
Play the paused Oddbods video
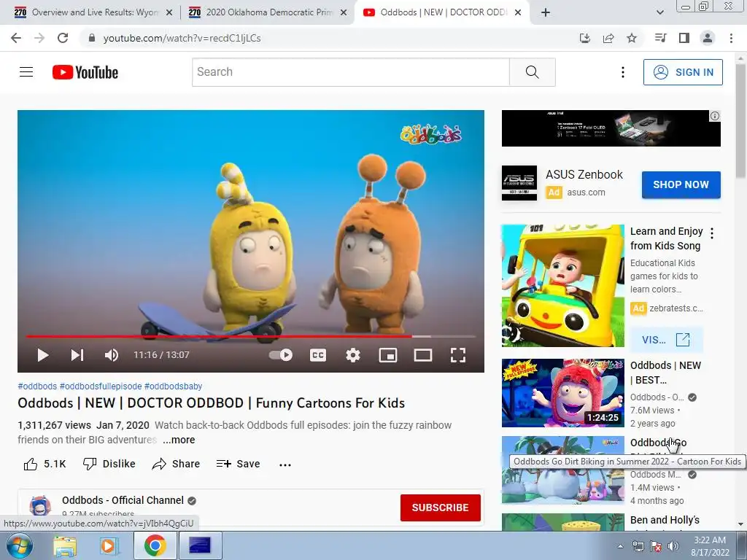[x=43, y=355]
